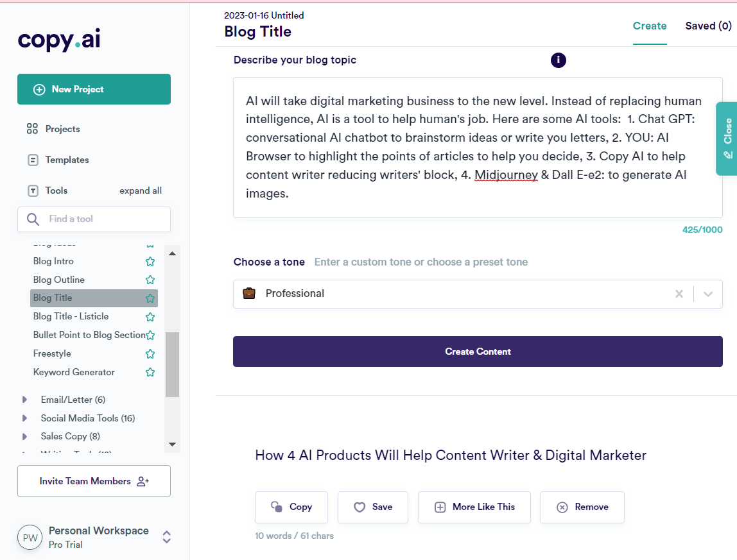
Task: Click the Copy button overlapping squares icon
Action: coord(276,507)
